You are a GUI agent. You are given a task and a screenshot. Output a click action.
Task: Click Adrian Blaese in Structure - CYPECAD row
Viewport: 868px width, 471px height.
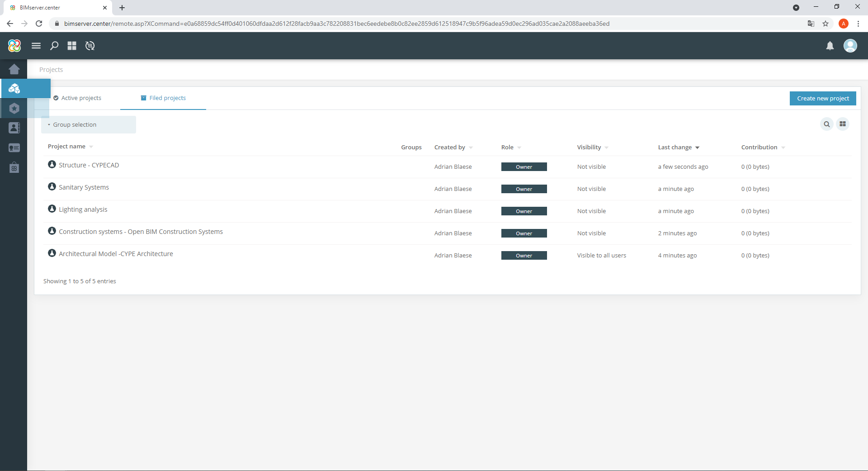coord(453,167)
